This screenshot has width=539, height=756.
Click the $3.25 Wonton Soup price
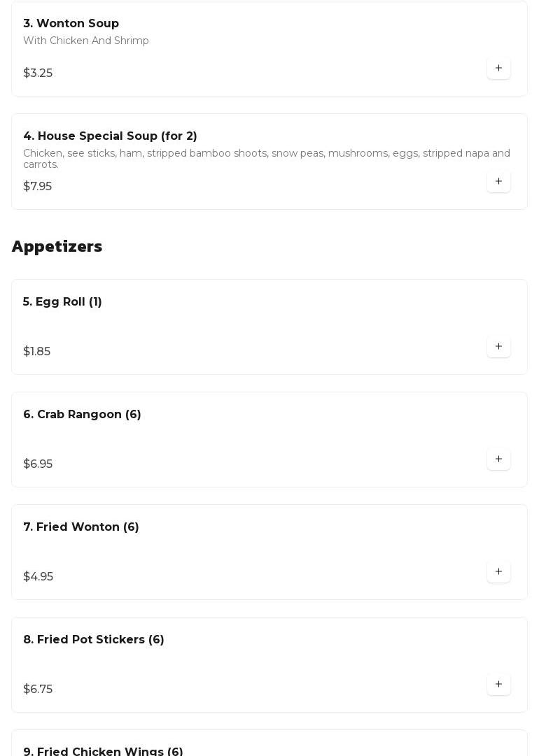click(38, 73)
